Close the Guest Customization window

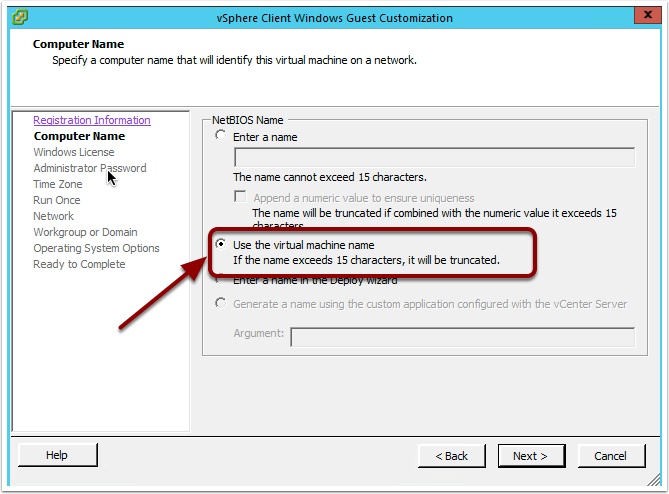click(x=647, y=15)
